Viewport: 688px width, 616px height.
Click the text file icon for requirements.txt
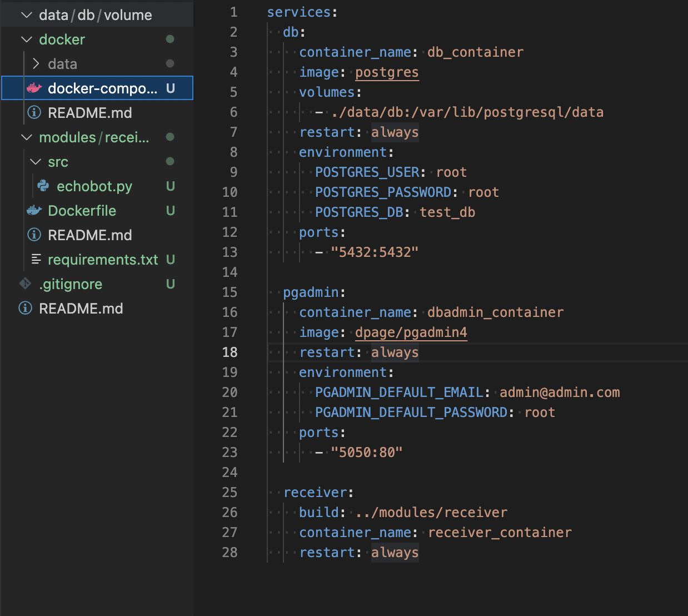[36, 259]
